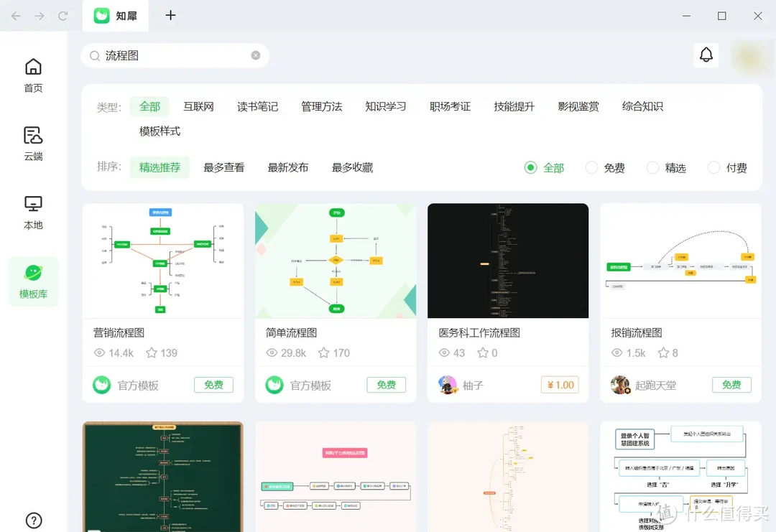Filter type by 综合知识
Screen dimensions: 776x532
point(642,106)
